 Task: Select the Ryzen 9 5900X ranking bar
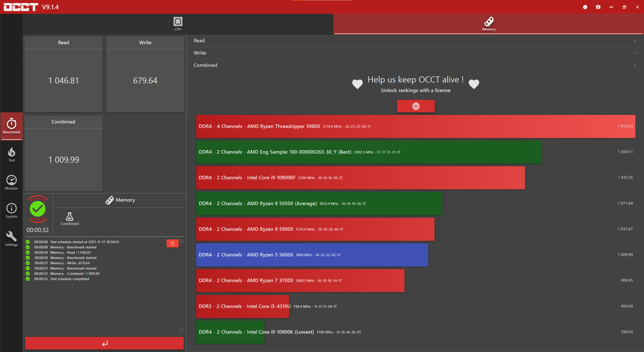click(315, 229)
